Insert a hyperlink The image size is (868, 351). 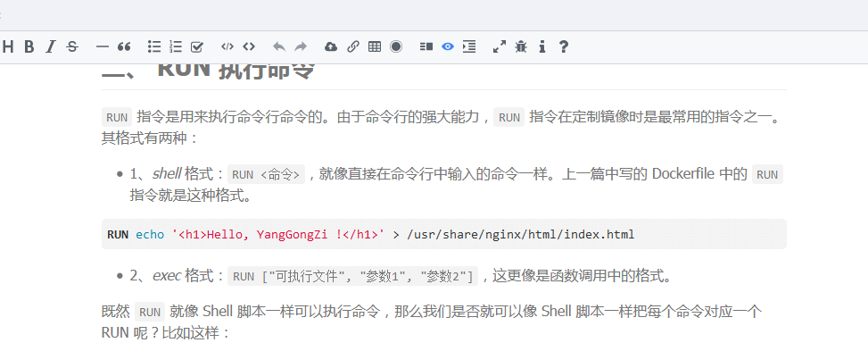(352, 47)
